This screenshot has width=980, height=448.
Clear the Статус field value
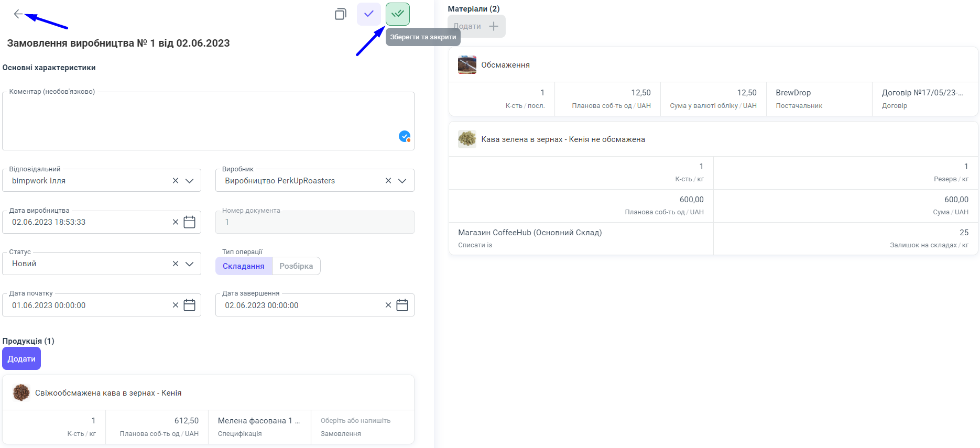[x=176, y=264]
